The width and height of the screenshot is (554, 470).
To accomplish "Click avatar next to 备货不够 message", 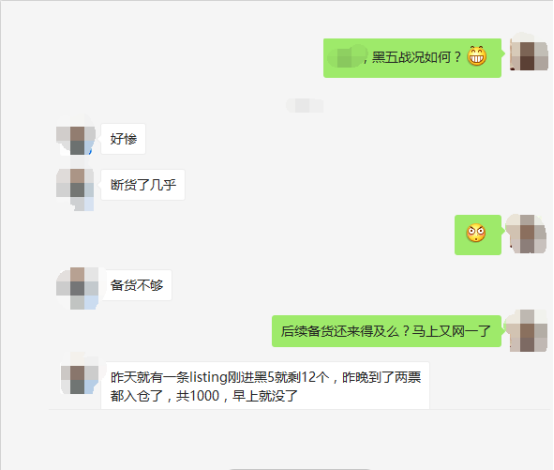I will tap(77, 288).
